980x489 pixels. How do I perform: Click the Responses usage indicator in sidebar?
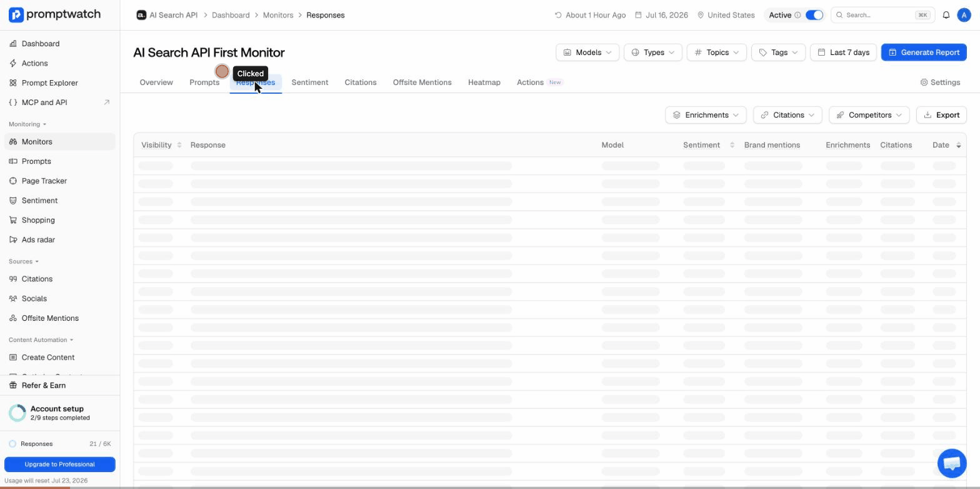pyautogui.click(x=60, y=444)
